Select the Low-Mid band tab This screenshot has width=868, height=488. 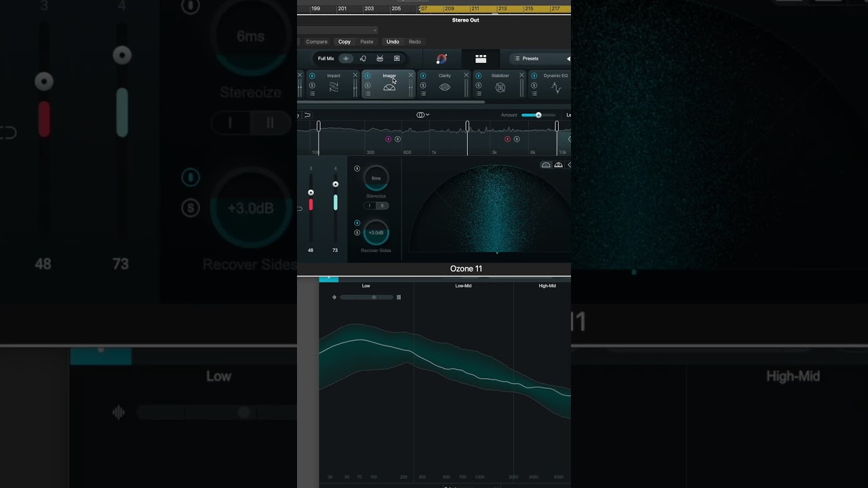point(463,286)
